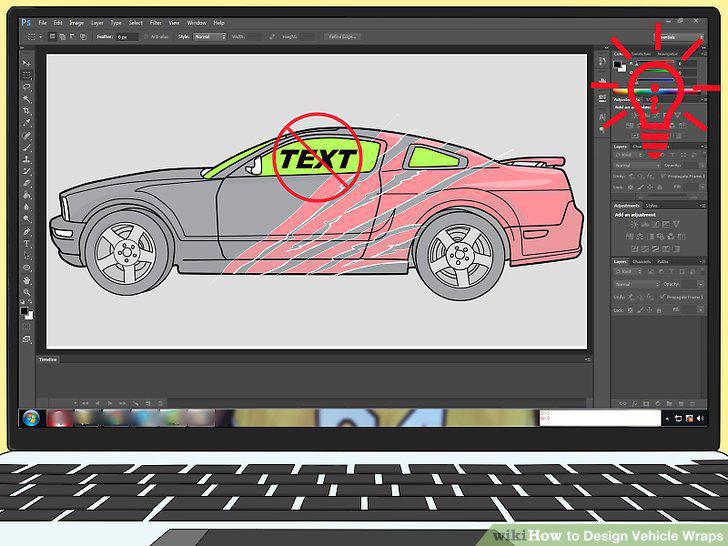Select the Zoom tool in toolbox
Image resolution: width=728 pixels, height=546 pixels.
click(27, 292)
